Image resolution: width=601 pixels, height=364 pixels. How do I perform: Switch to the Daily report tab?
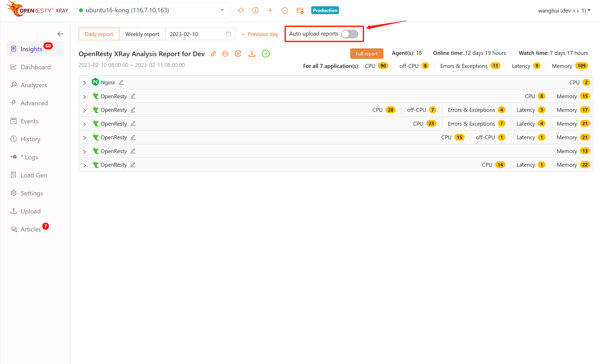99,34
